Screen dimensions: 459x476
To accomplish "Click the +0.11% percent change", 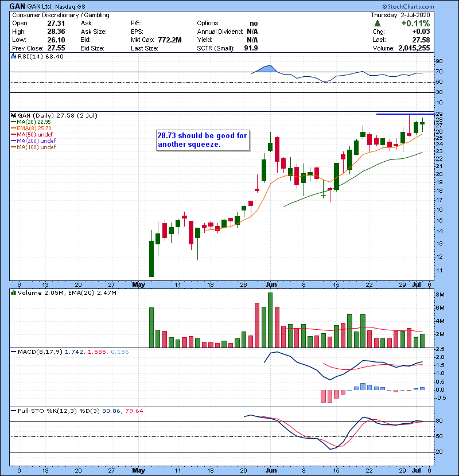I will coord(415,24).
